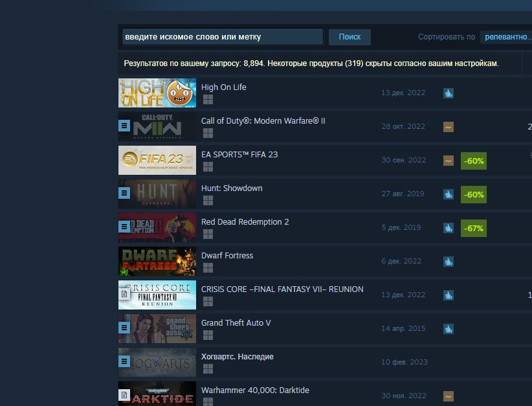Image resolution: width=532 pixels, height=406 pixels.
Task: Click release date 6 дек. 2022
Action: 401,261
